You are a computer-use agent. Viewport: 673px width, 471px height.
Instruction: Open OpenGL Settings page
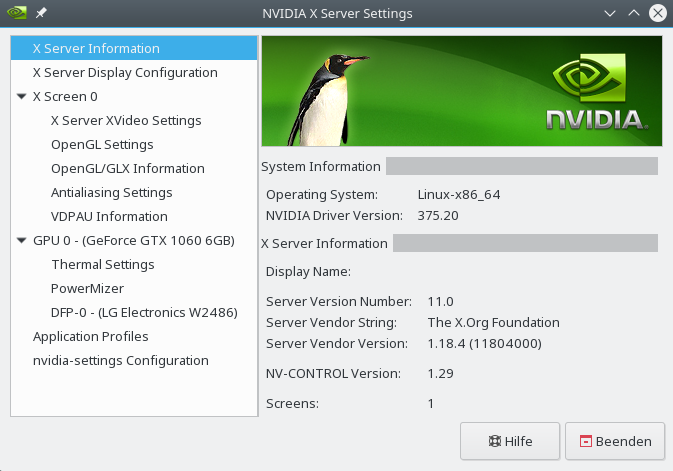[134, 144]
